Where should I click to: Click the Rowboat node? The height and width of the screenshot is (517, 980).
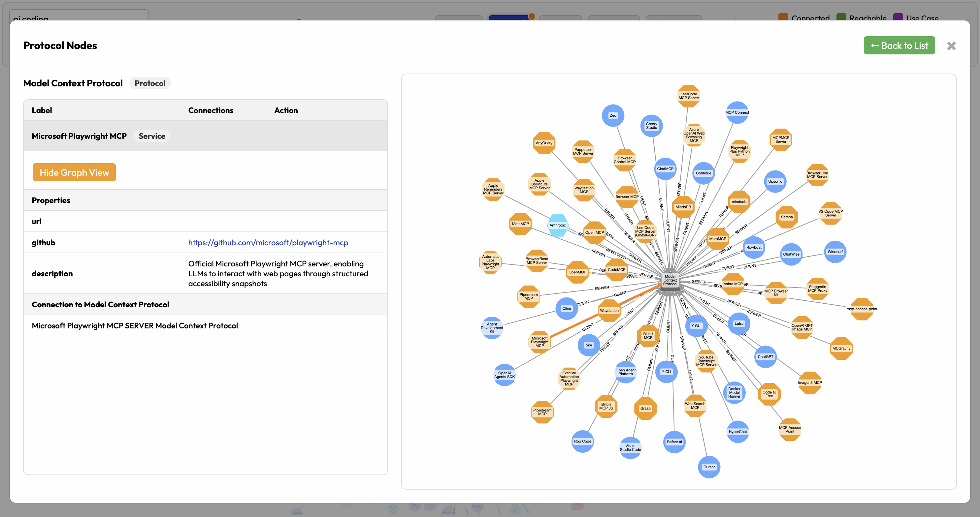pyautogui.click(x=754, y=248)
